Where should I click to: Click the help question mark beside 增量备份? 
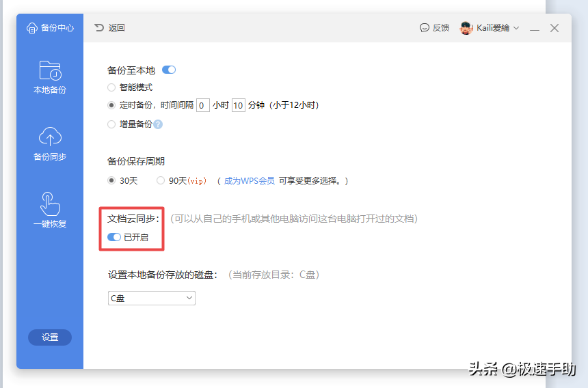pyautogui.click(x=158, y=124)
